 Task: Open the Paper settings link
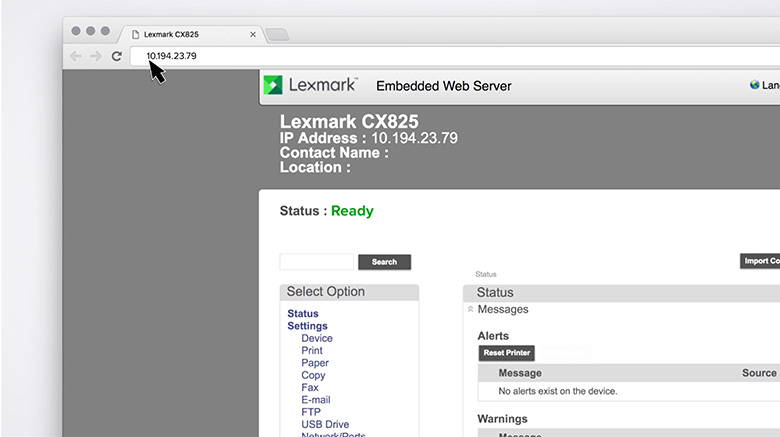[315, 363]
